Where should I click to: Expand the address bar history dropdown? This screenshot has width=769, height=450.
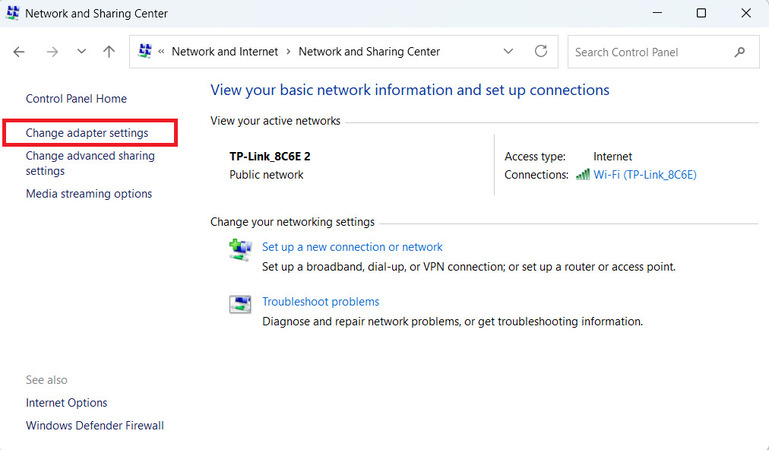509,52
